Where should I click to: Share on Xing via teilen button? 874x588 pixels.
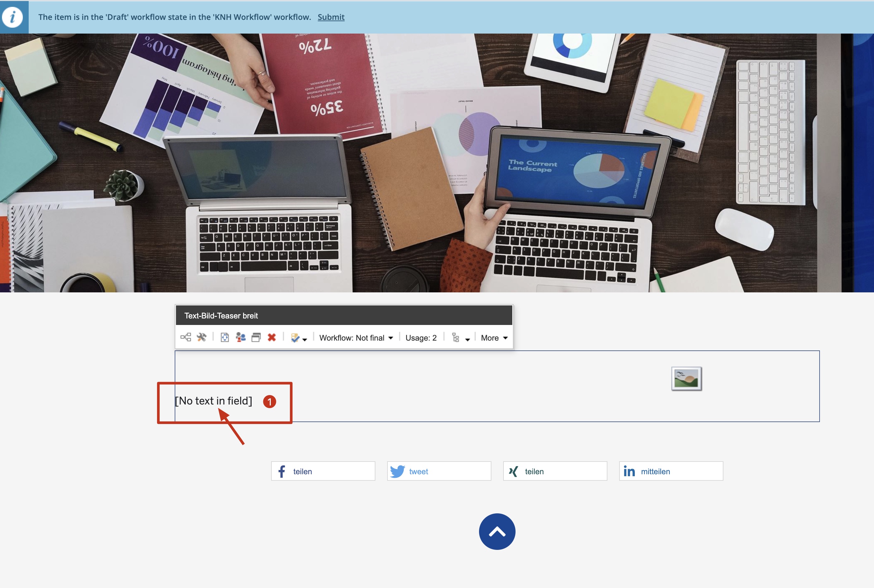[x=555, y=471]
